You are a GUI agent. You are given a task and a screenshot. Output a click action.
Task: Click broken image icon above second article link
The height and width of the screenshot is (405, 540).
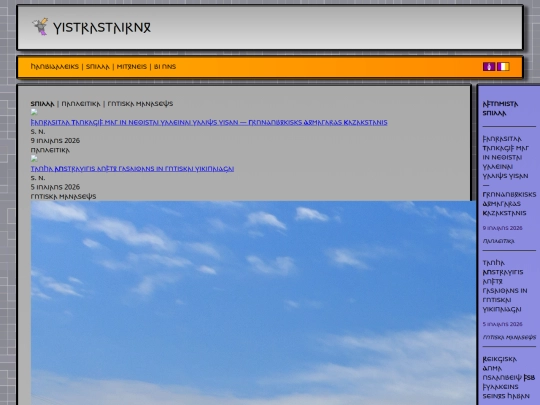34,158
